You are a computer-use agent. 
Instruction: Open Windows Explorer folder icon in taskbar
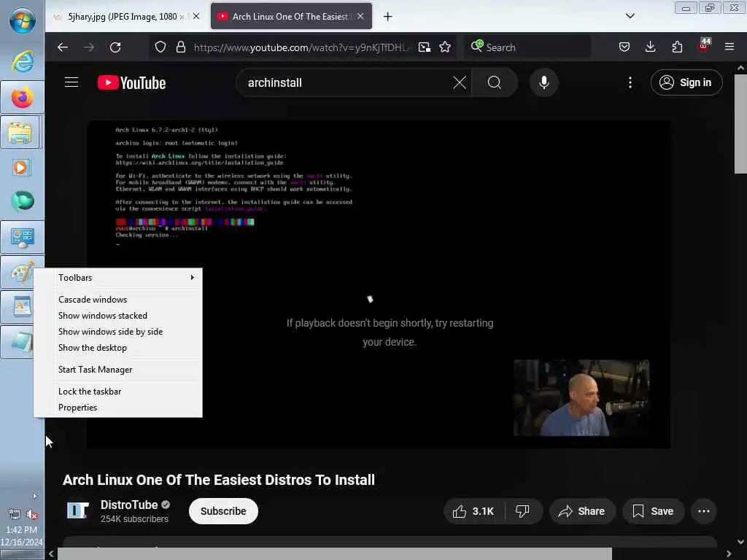point(21,133)
